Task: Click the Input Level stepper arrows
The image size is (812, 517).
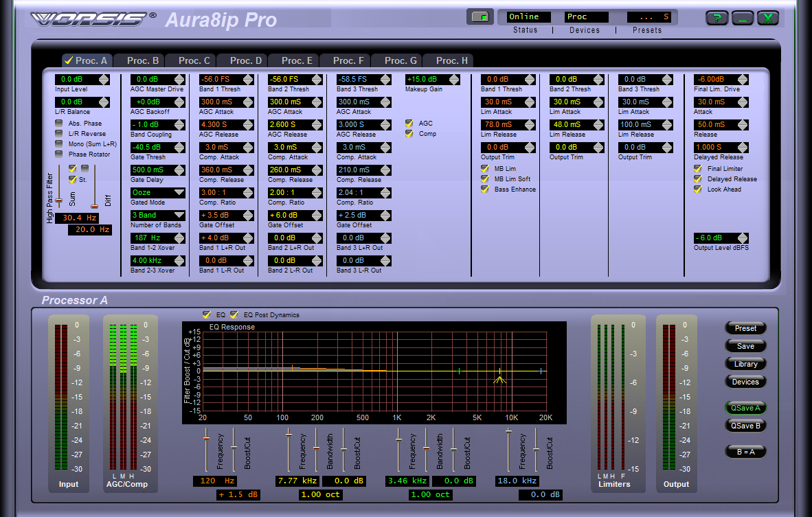Action: (x=104, y=79)
